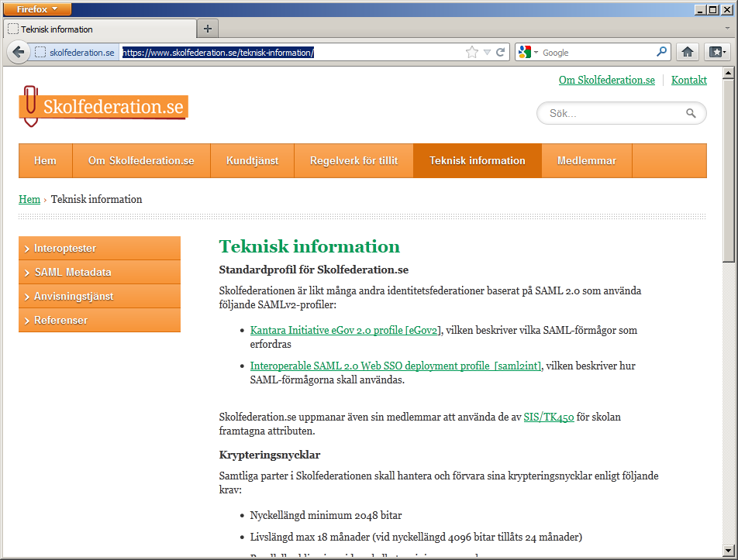Open Kantara Initiative eGov 2.0 profile link
This screenshot has height=560, width=738.
tap(346, 330)
